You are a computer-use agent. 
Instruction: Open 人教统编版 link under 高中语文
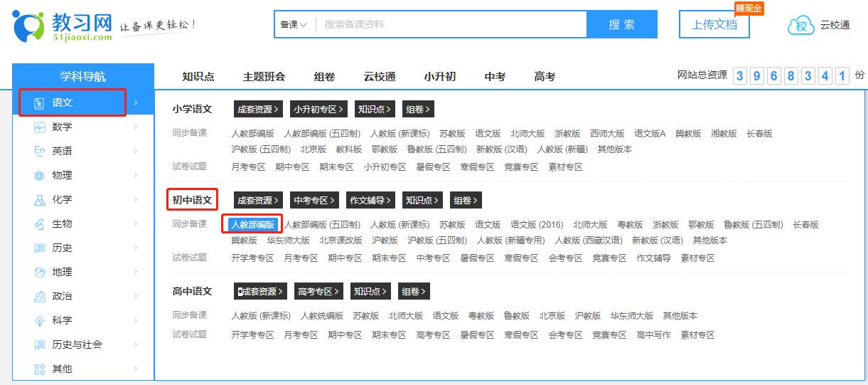(x=322, y=316)
